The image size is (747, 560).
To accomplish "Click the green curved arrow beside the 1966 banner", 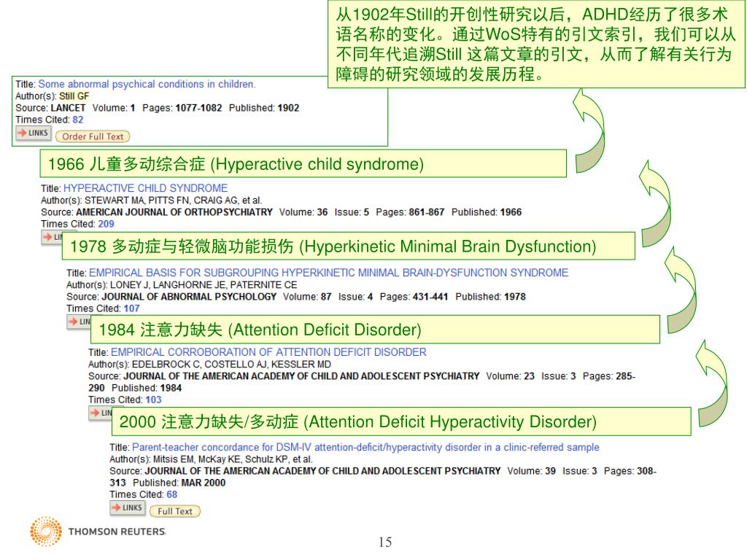I will 589,131.
